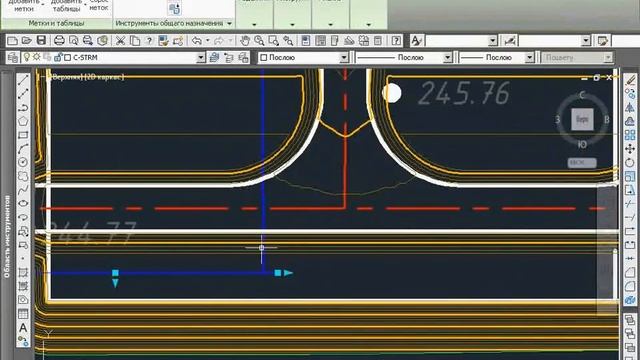This screenshot has width=640, height=360.
Task: Select the Table draw tool
Action: pos(23,313)
